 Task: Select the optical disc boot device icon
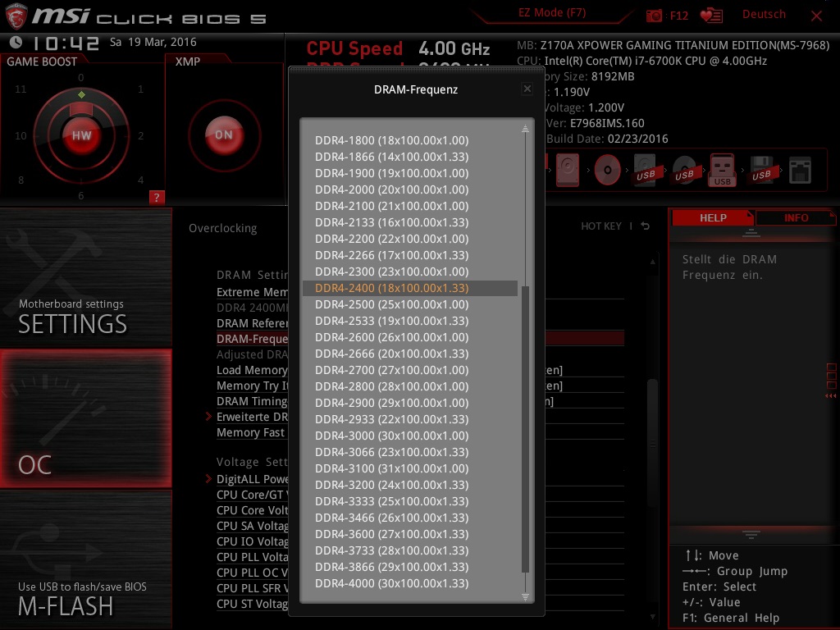(607, 170)
